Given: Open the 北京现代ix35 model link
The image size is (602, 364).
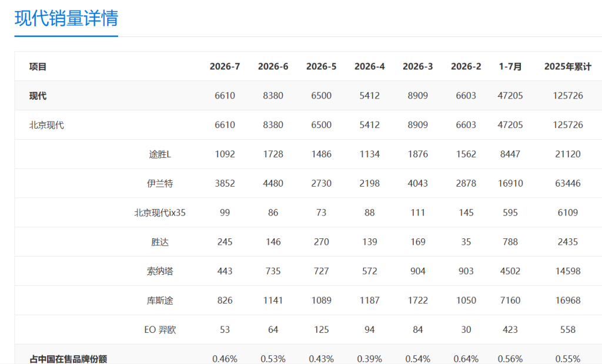Looking at the screenshot, I should (160, 213).
